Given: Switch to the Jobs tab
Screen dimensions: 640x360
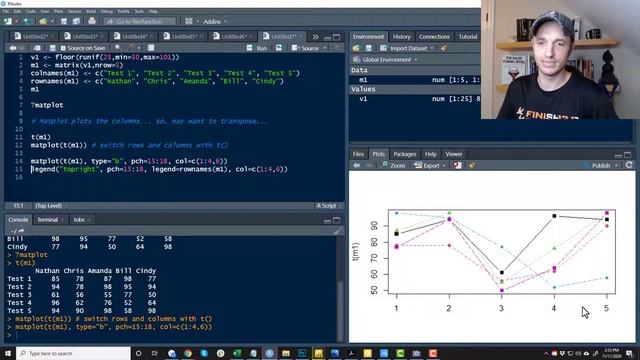Looking at the screenshot, I should (x=81, y=220).
